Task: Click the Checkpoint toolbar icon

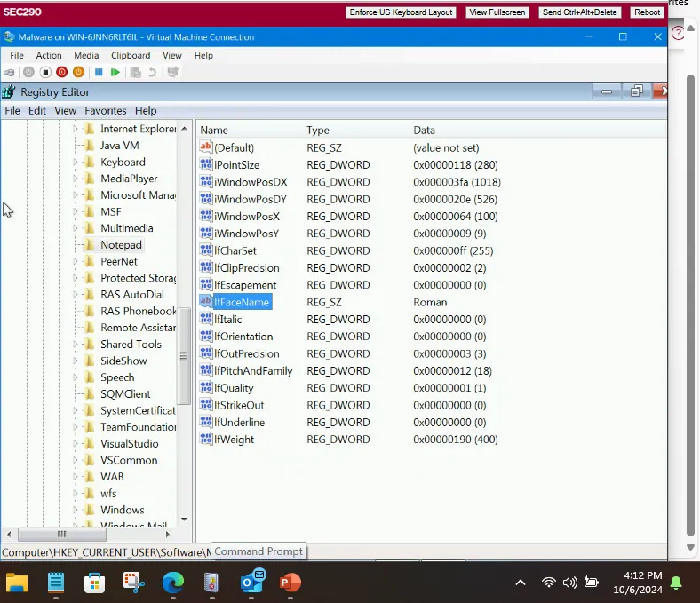Action: coord(136,72)
